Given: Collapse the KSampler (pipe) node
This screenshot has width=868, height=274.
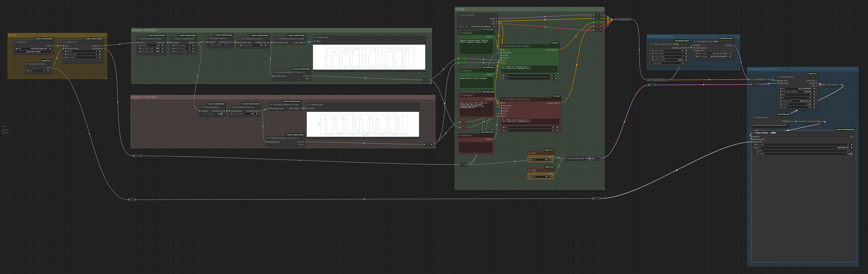Looking at the screenshot, I should click(779, 77).
